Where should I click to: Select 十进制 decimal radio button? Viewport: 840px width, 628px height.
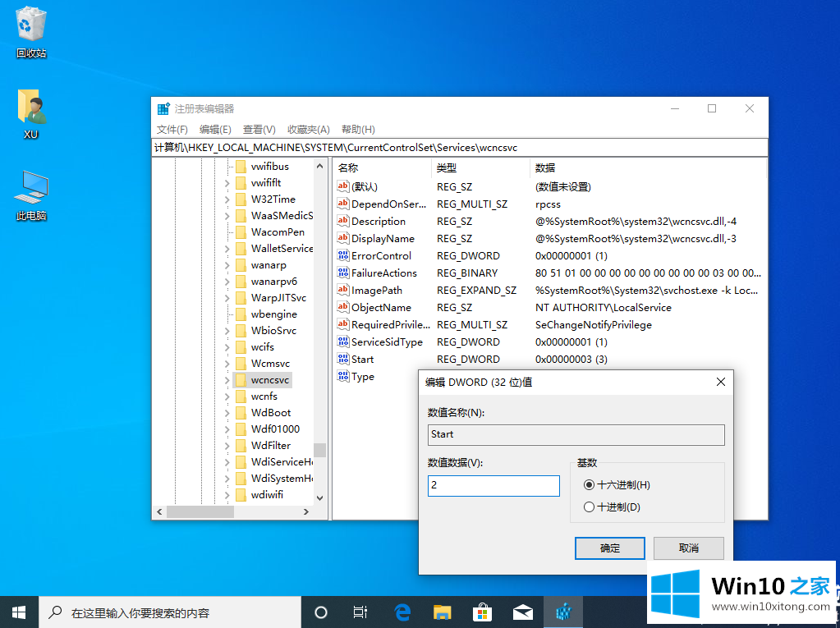point(589,507)
